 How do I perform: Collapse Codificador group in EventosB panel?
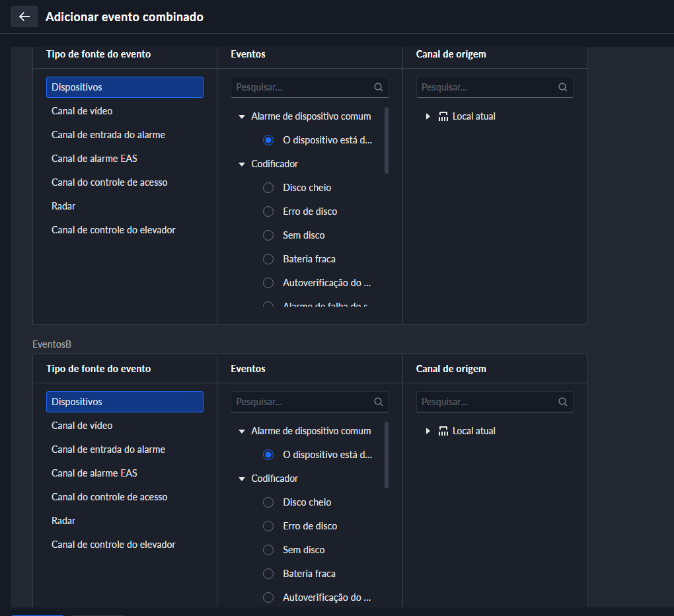[242, 479]
